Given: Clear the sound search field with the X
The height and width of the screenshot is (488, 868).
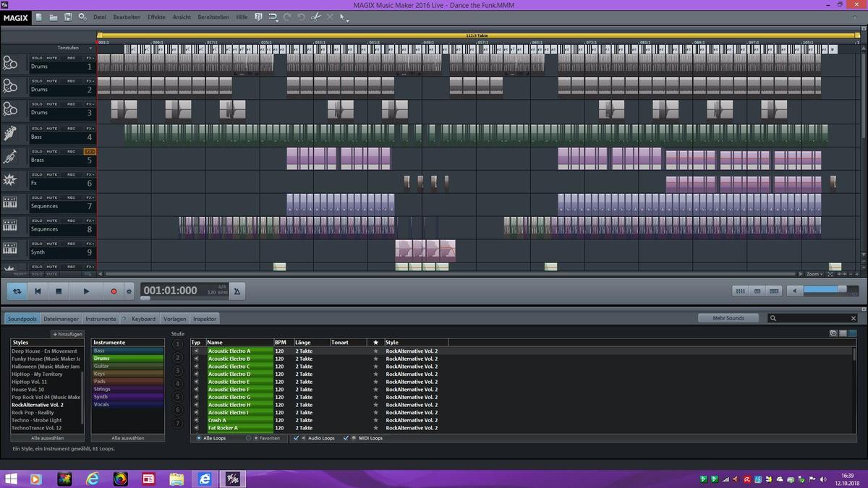Looking at the screenshot, I should pos(854,318).
